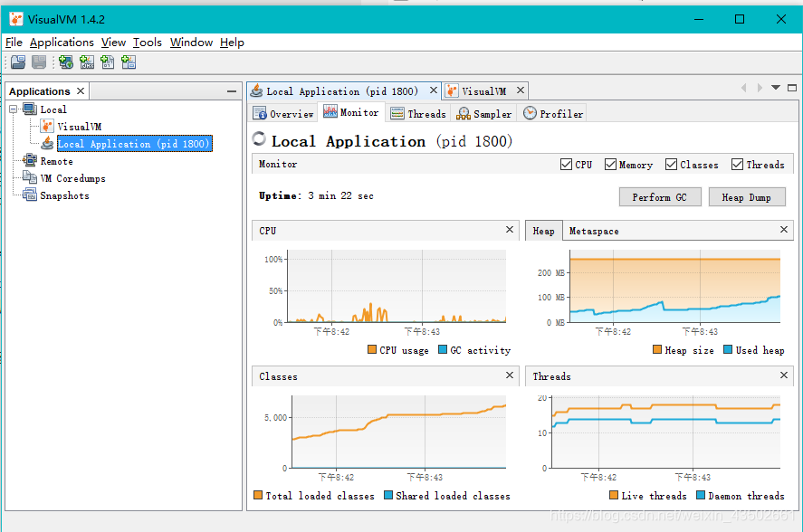This screenshot has width=803, height=532.
Task: Uncheck the Memory monitor checkbox
Action: point(610,165)
